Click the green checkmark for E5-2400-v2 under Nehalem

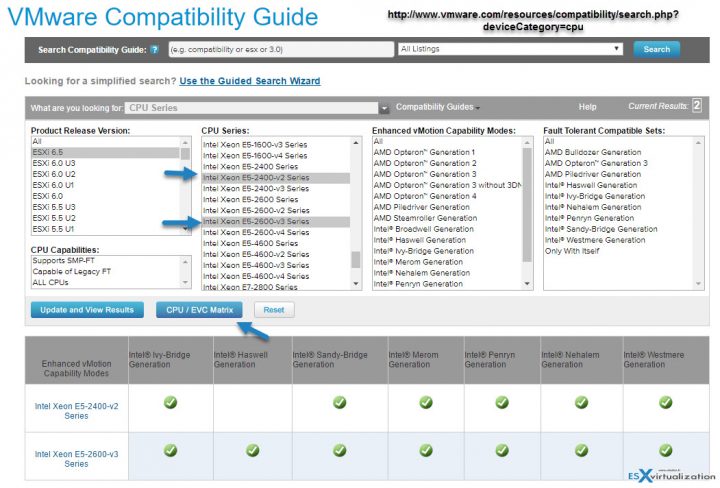581,403
